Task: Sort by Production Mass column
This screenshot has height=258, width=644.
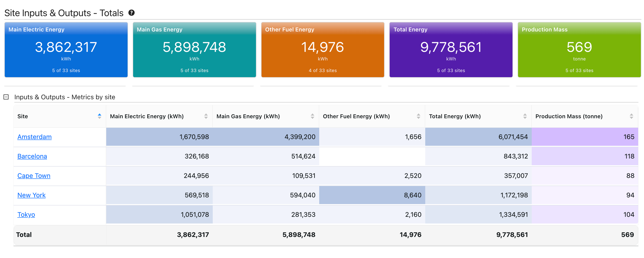Action: [631, 116]
